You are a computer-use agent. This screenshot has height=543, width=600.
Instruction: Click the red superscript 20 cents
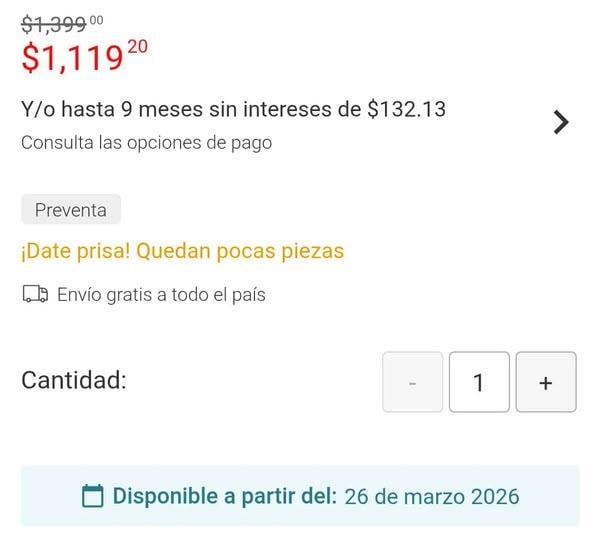[x=136, y=48]
